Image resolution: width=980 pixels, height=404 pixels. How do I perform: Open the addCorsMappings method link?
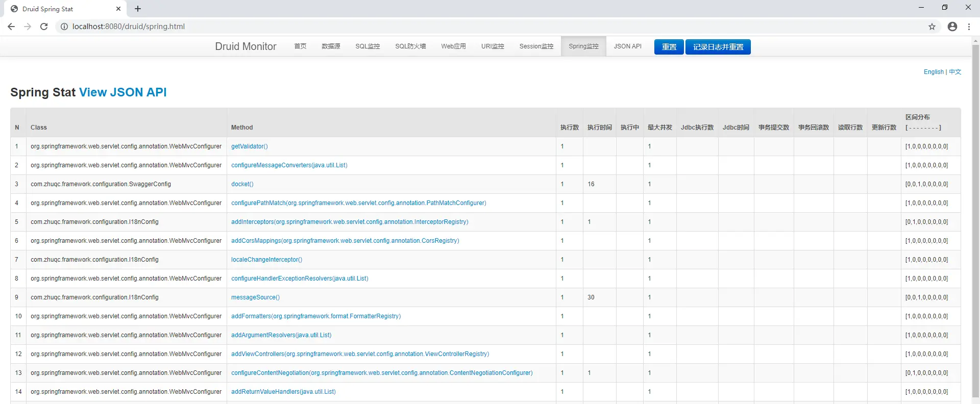click(x=345, y=241)
